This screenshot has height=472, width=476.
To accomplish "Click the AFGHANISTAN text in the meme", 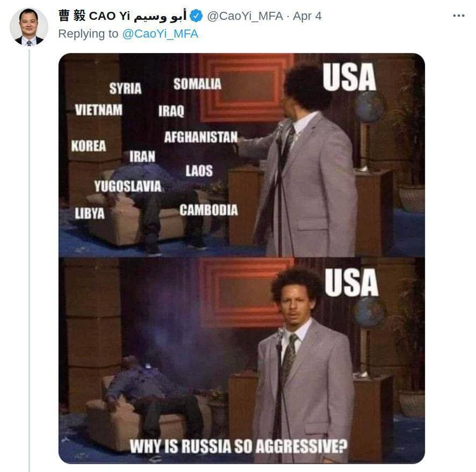I will [201, 137].
